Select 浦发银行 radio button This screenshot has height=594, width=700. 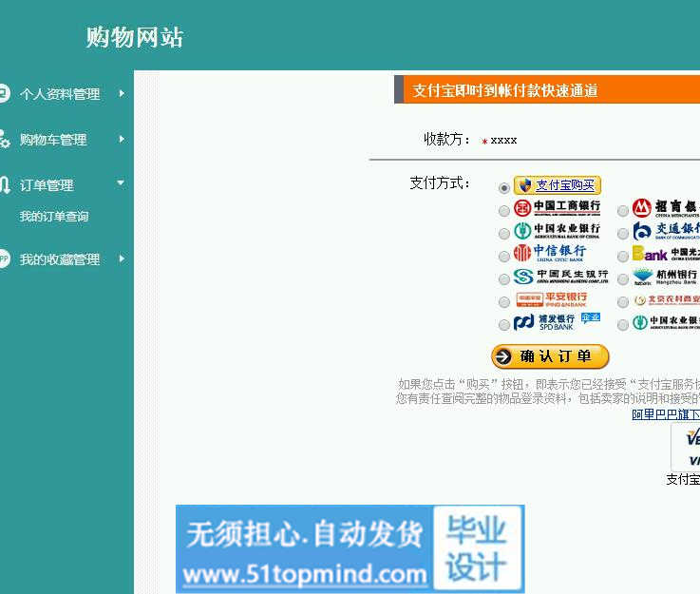pos(504,325)
